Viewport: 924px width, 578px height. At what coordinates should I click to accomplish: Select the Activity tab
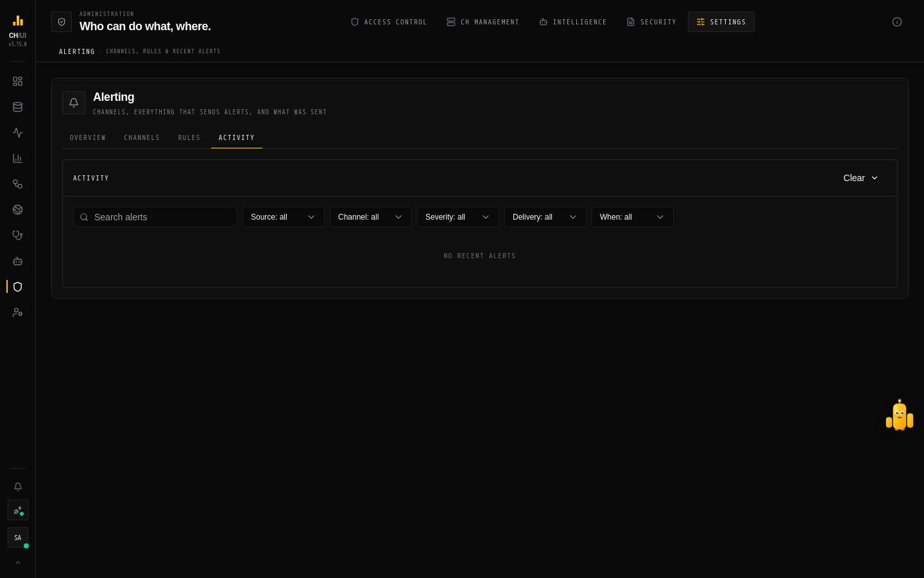click(237, 137)
